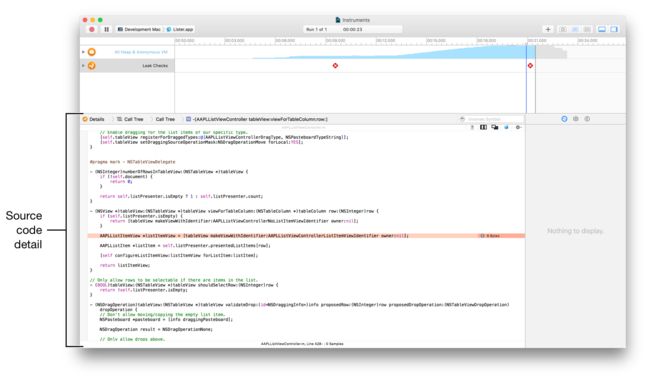650x382 pixels.
Task: Choose the Lister.app target selector
Action: tap(180, 29)
